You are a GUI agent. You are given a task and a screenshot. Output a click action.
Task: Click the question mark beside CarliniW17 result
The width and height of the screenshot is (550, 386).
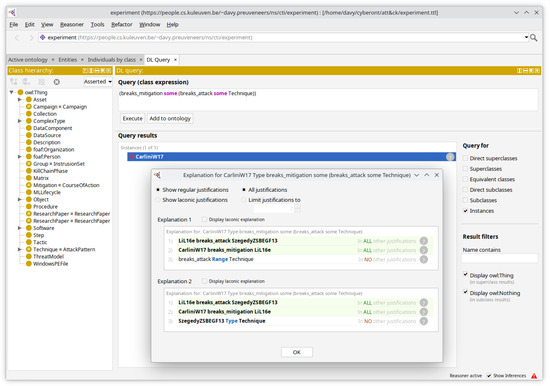pyautogui.click(x=450, y=157)
